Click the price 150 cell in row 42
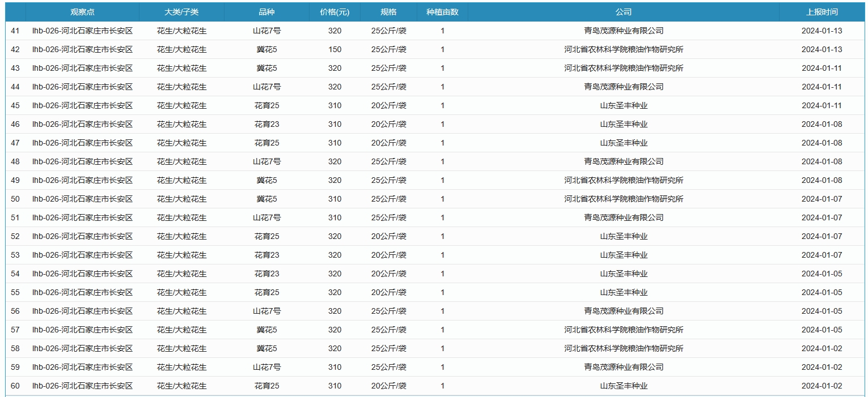The width and height of the screenshot is (868, 397). (x=335, y=49)
